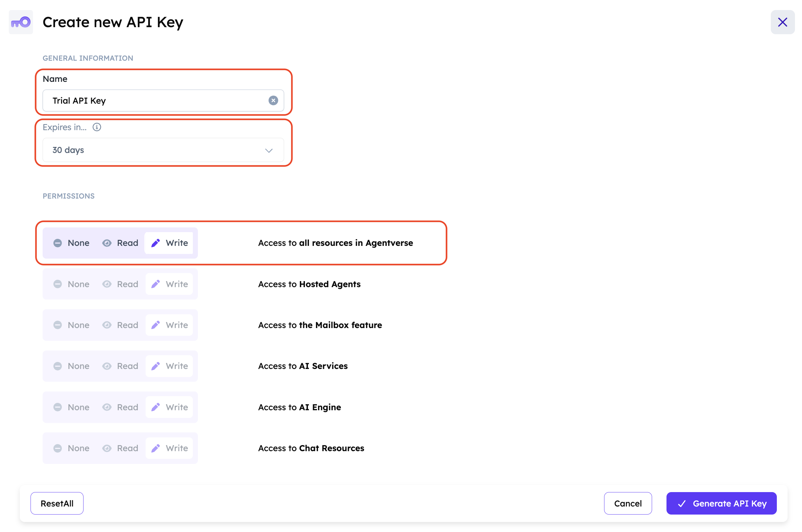Choose None for the Mailbox feature
The width and height of the screenshot is (802, 532).
tap(71, 325)
